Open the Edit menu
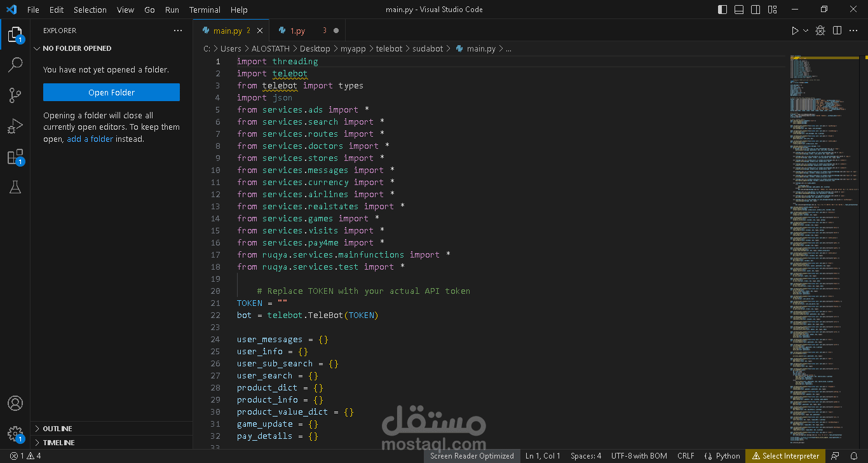 57,10
